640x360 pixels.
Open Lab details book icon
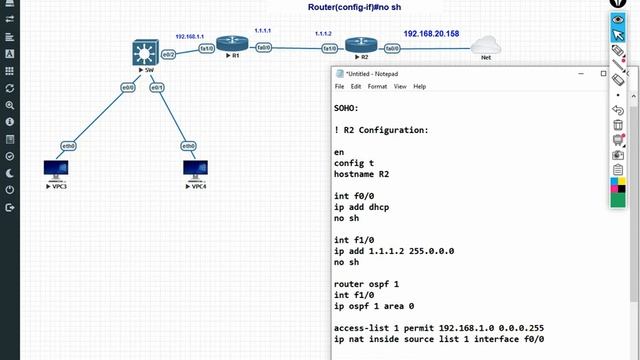pyautogui.click(x=10, y=139)
